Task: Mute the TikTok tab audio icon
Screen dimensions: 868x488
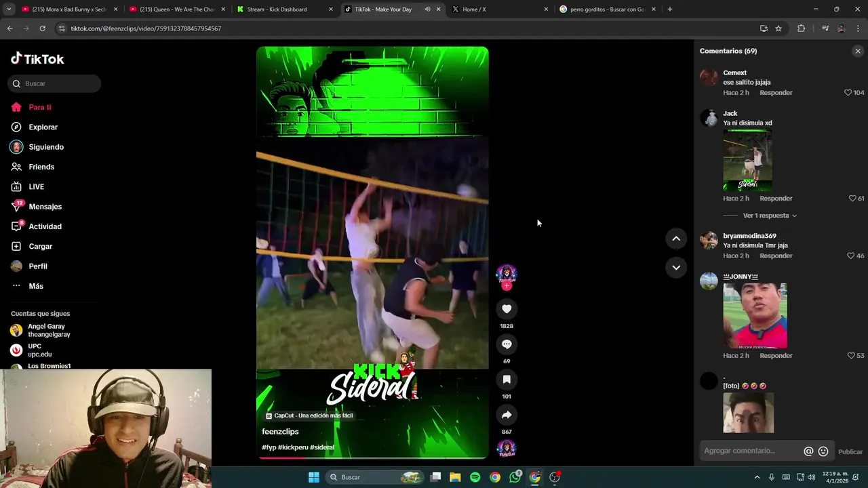Action: (x=427, y=9)
